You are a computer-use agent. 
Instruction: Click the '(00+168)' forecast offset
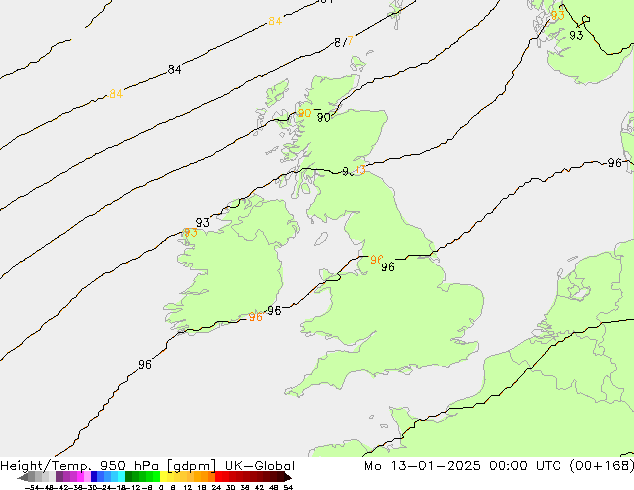coord(602,466)
